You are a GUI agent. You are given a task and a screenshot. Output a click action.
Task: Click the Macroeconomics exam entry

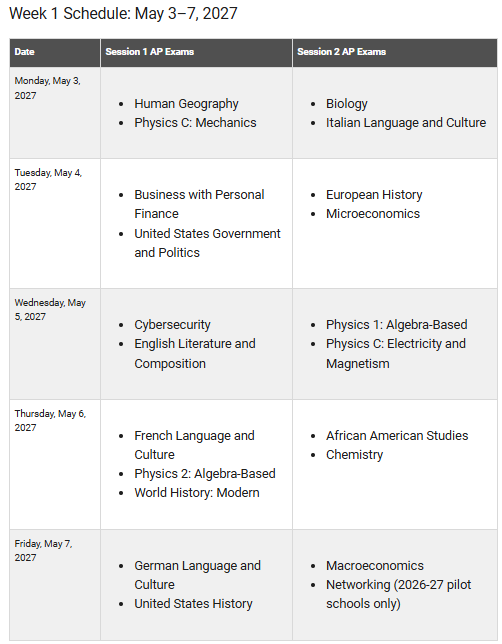point(375,566)
